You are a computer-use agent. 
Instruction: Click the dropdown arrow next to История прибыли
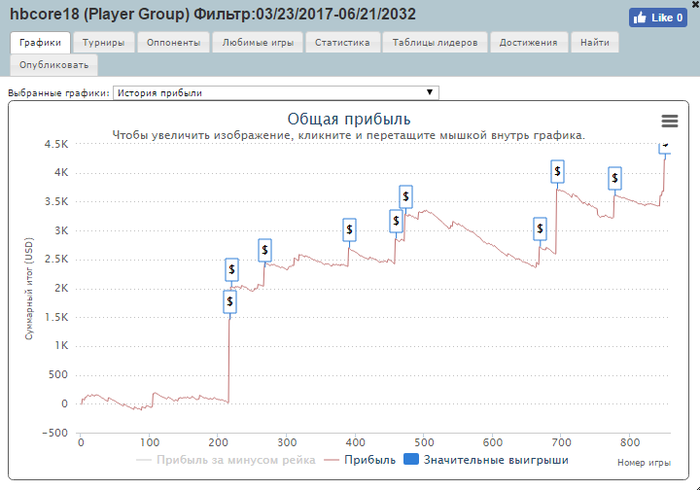coord(429,92)
